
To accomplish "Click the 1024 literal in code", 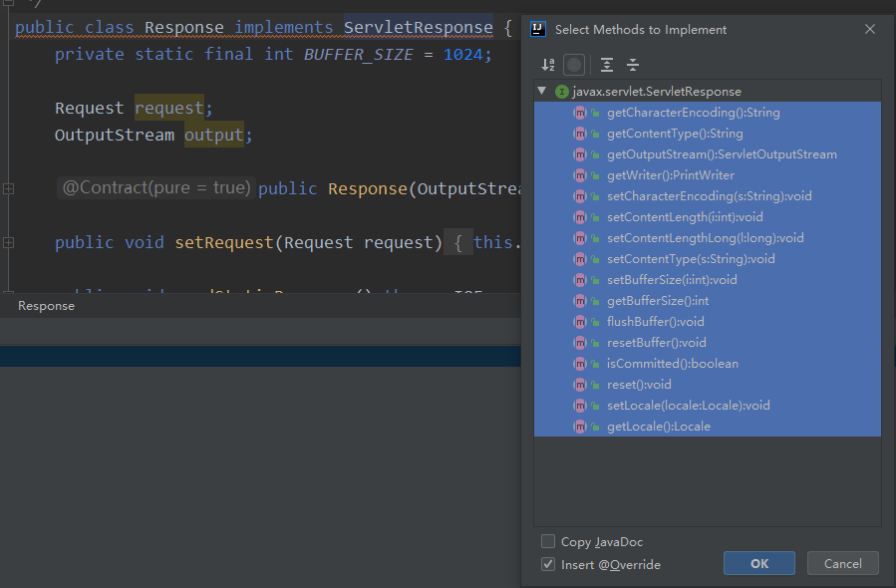I will point(462,54).
